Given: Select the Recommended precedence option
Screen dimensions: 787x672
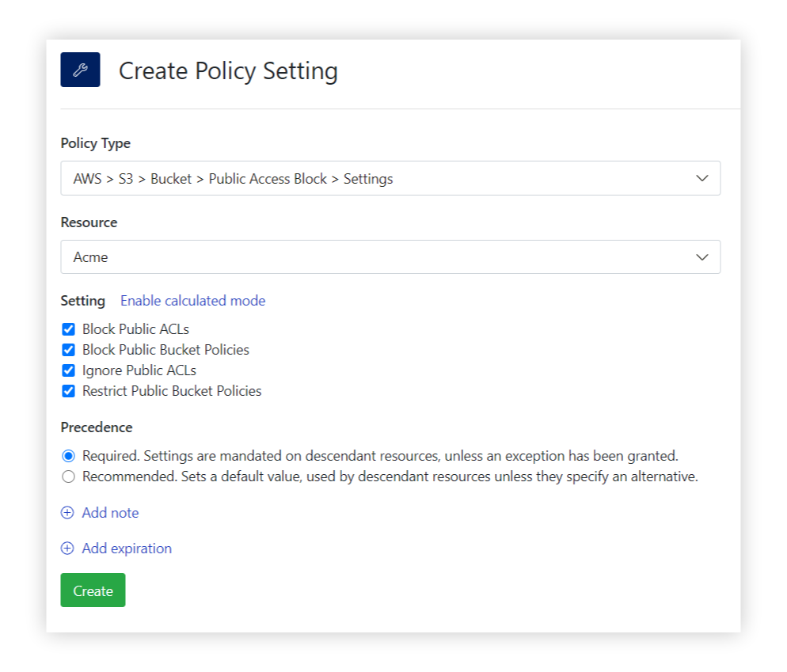Looking at the screenshot, I should (x=68, y=476).
